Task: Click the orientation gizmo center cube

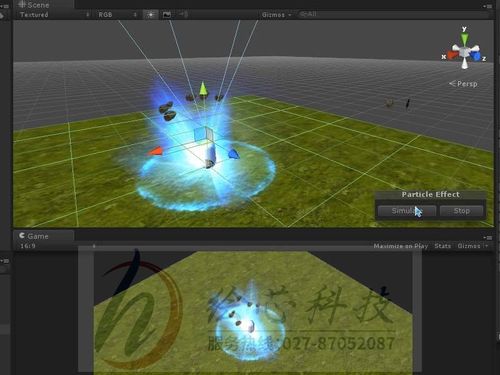Action: pyautogui.click(x=465, y=52)
